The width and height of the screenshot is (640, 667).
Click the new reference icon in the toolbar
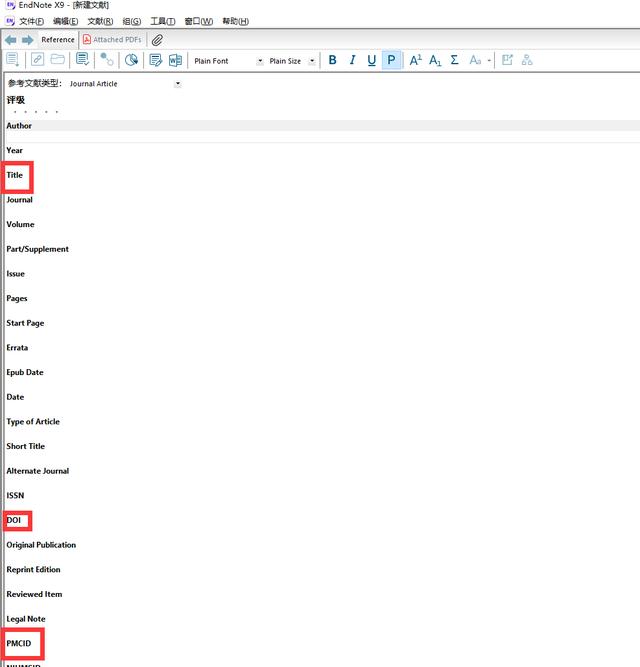[x=13, y=60]
